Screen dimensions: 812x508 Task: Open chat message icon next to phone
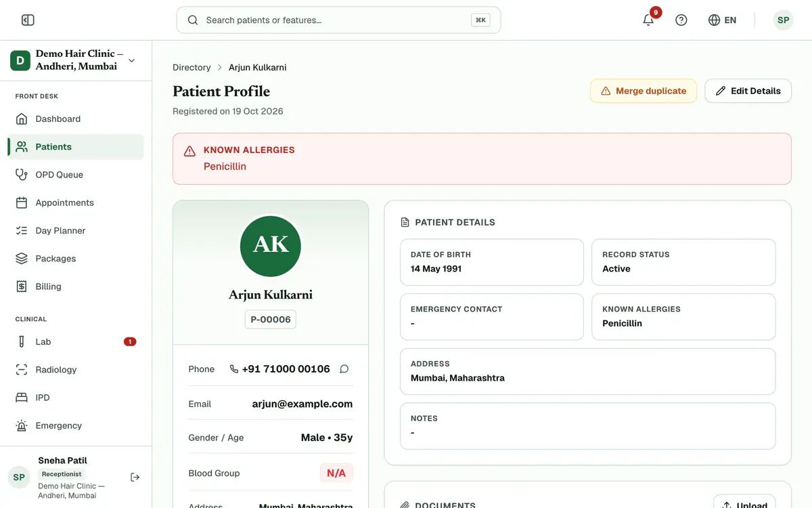(x=344, y=369)
